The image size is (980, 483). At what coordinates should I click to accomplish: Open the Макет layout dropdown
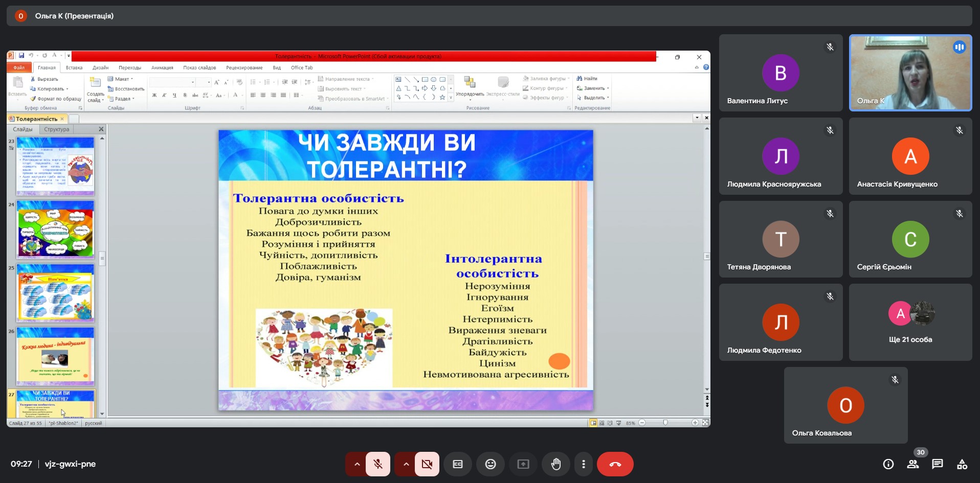pyautogui.click(x=121, y=79)
